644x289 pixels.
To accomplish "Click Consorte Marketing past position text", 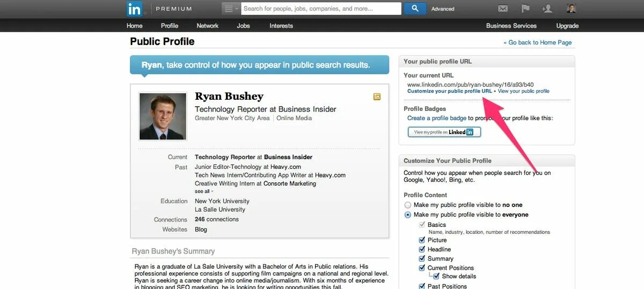I will (289, 183).
